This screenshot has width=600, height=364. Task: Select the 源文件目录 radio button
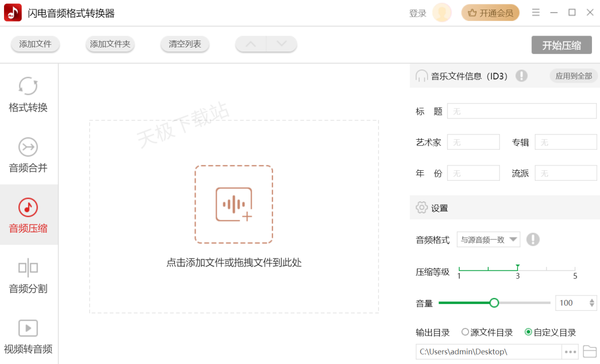click(465, 332)
